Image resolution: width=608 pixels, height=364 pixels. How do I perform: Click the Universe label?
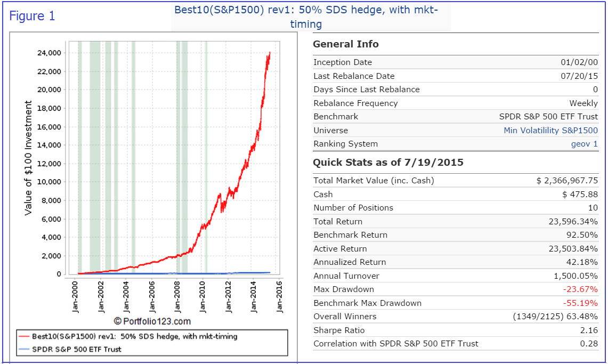[331, 130]
